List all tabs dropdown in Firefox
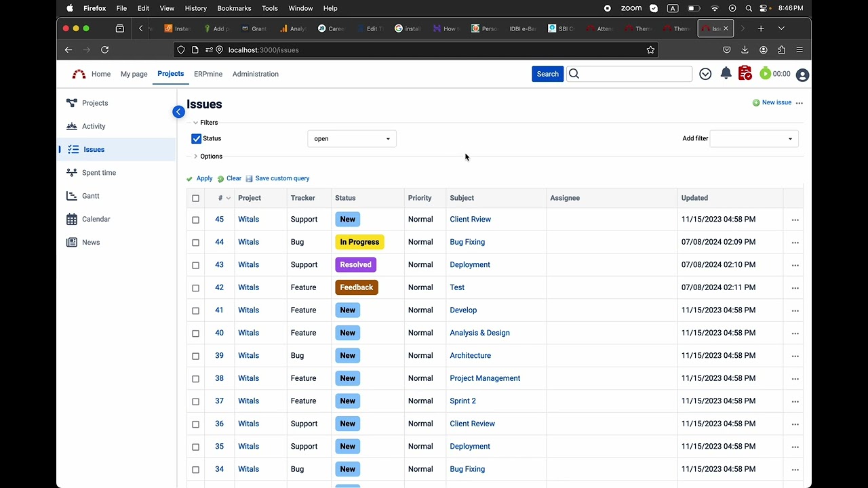868x488 pixels. click(x=781, y=28)
